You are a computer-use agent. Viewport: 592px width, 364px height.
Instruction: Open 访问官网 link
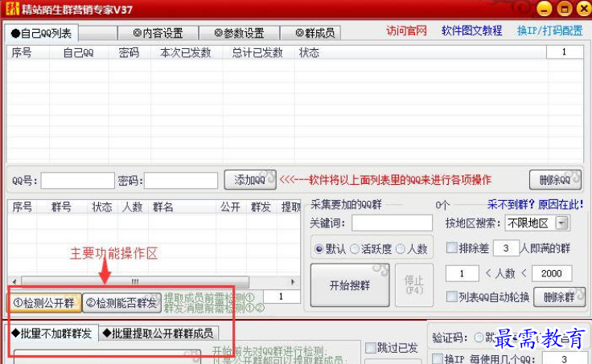coord(406,31)
